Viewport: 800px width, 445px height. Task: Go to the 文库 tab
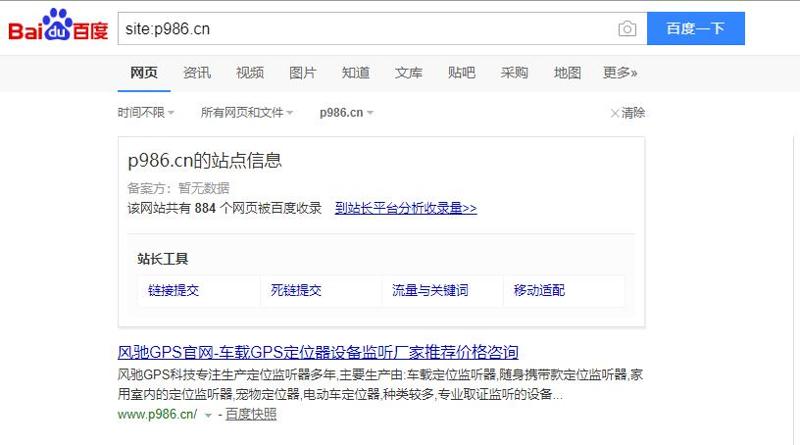point(409,72)
